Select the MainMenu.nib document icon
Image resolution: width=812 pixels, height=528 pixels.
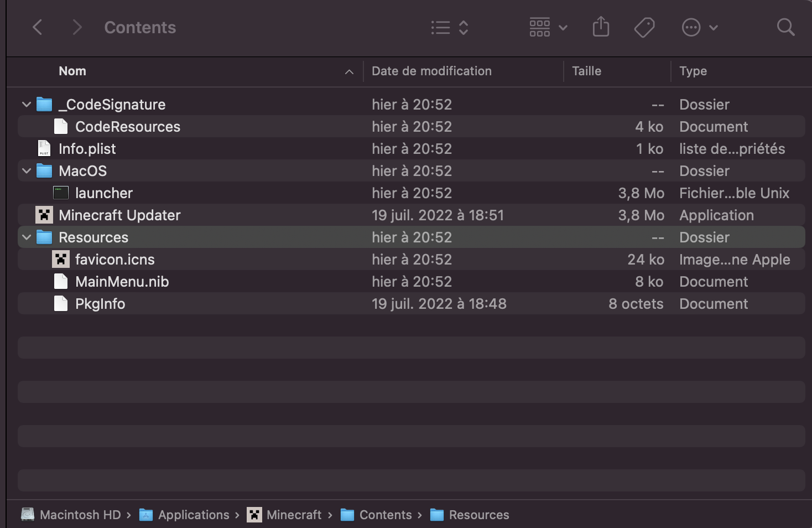[x=61, y=281]
